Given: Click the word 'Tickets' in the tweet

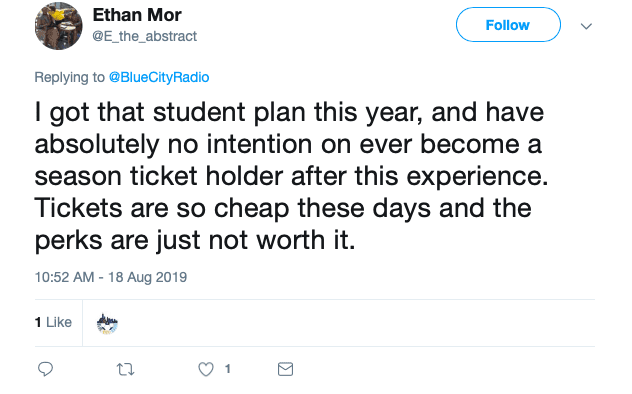Looking at the screenshot, I should (79, 208).
